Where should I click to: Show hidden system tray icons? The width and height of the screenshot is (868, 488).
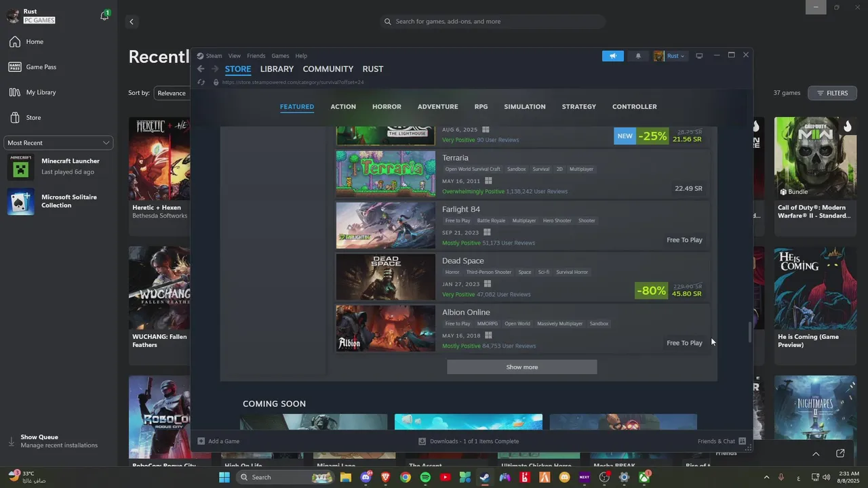pos(766,477)
